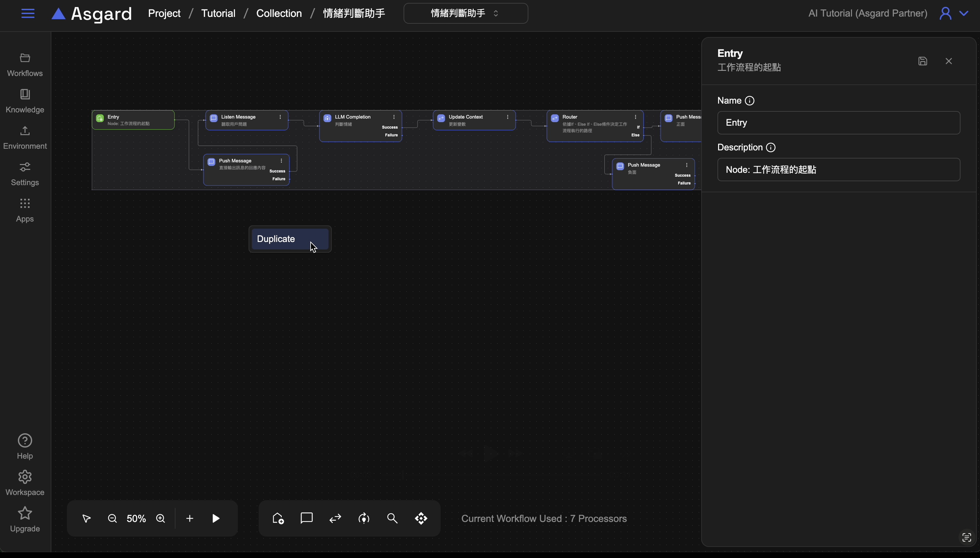This screenshot has width=980, height=558.
Task: Expand the user account chevron menu
Action: tap(964, 13)
